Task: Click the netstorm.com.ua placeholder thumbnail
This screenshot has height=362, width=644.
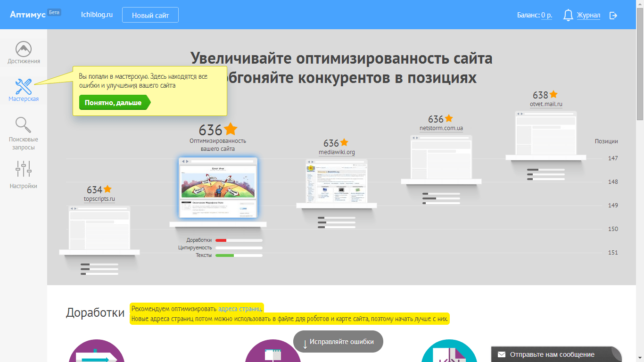Action: point(441,157)
